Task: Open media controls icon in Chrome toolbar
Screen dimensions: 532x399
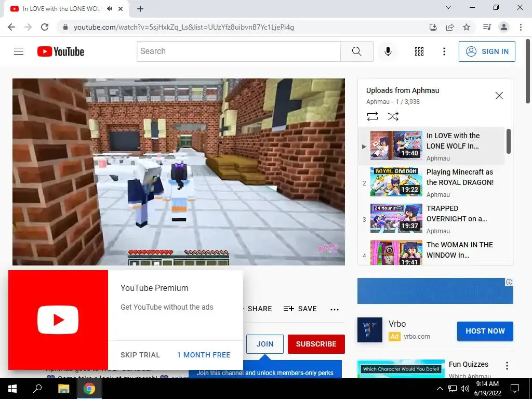Action: (487, 27)
